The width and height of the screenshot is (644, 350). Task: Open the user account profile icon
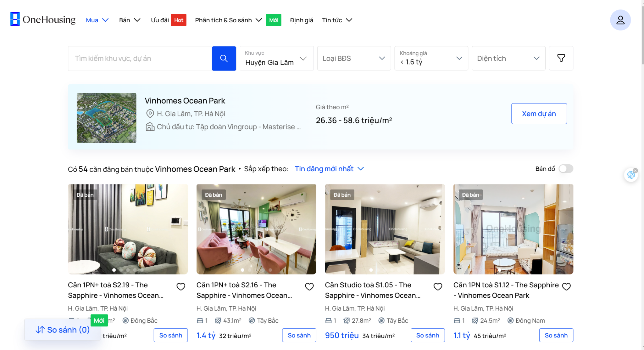620,20
